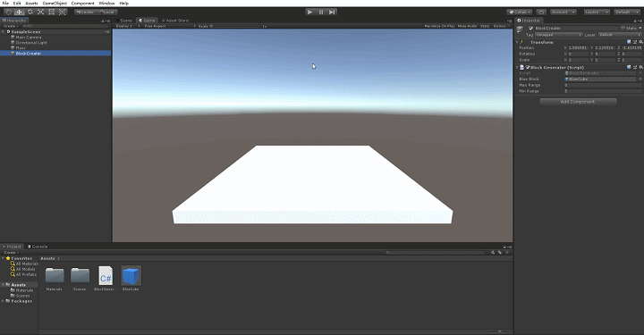This screenshot has height=335, width=644.
Task: Click the BlockCreater GameObject cube icon in Inspector
Action: pyautogui.click(x=520, y=29)
